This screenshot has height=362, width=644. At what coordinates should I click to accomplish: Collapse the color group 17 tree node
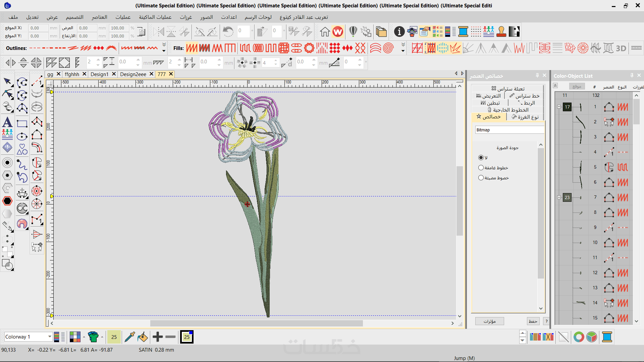pyautogui.click(x=559, y=107)
